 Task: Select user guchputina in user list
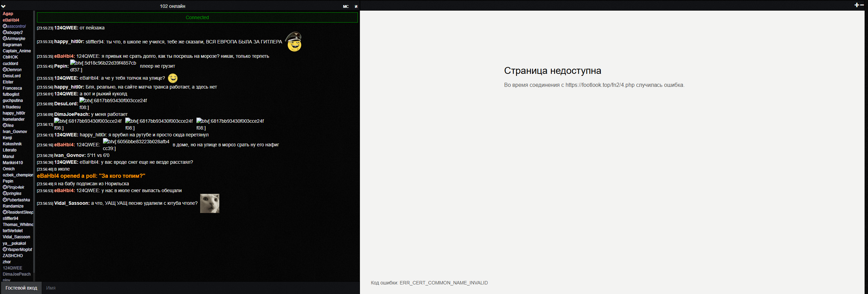13,101
